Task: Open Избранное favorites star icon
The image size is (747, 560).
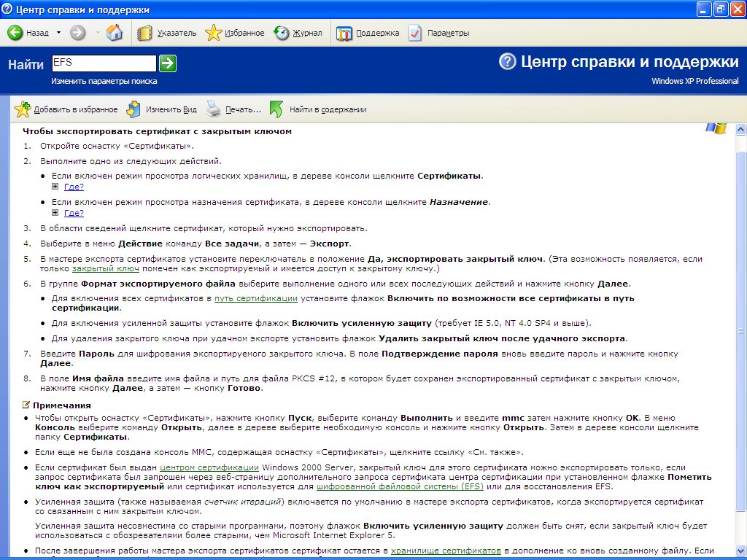Action: pos(213,33)
